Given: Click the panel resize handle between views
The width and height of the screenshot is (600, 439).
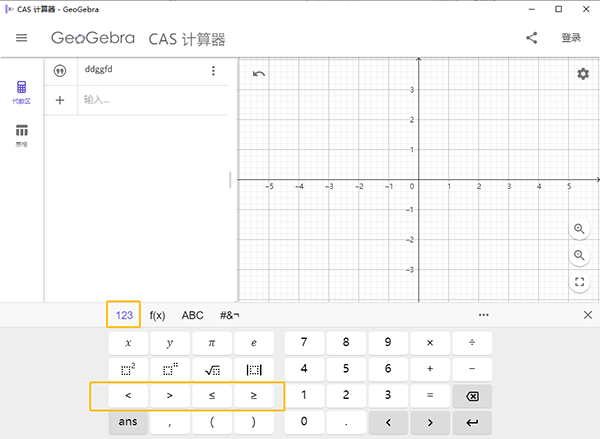Looking at the screenshot, I should (230, 180).
